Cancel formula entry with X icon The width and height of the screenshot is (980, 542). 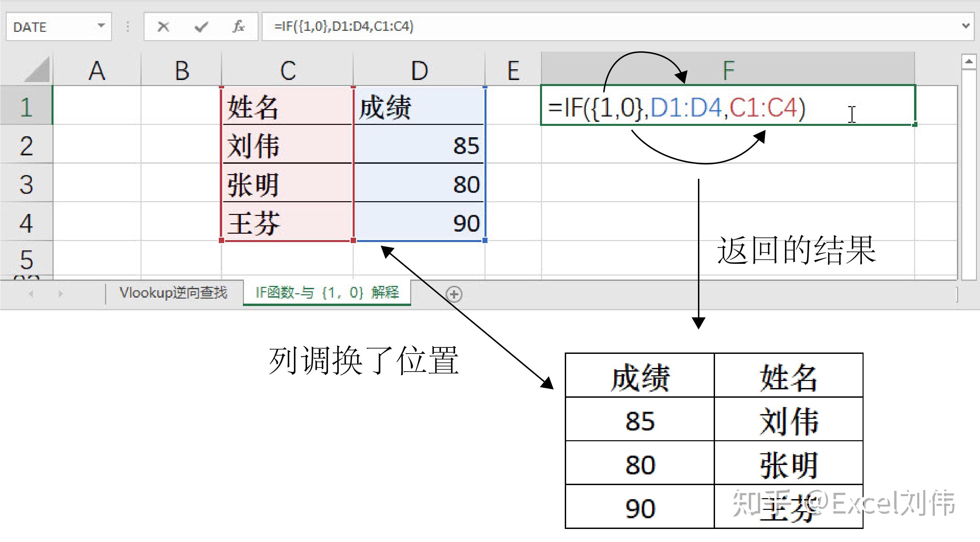tap(163, 27)
